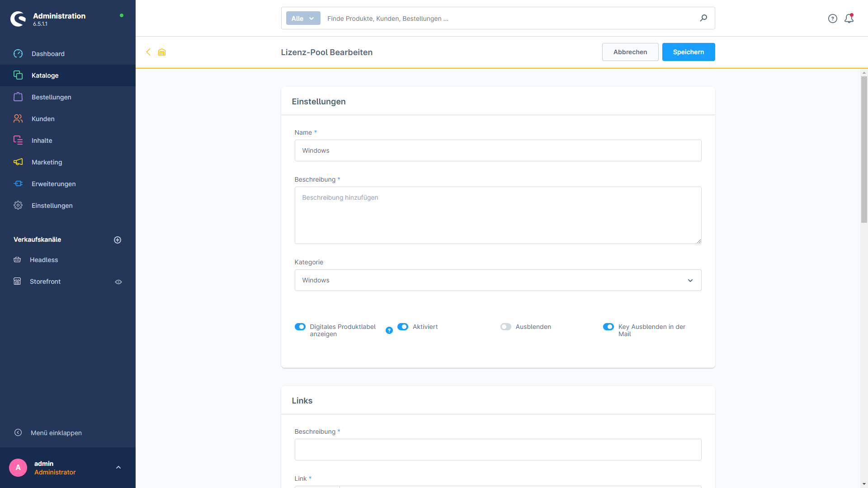Toggle the Digitales Produktlabel anzeigen switch
868x488 pixels.
click(x=301, y=327)
